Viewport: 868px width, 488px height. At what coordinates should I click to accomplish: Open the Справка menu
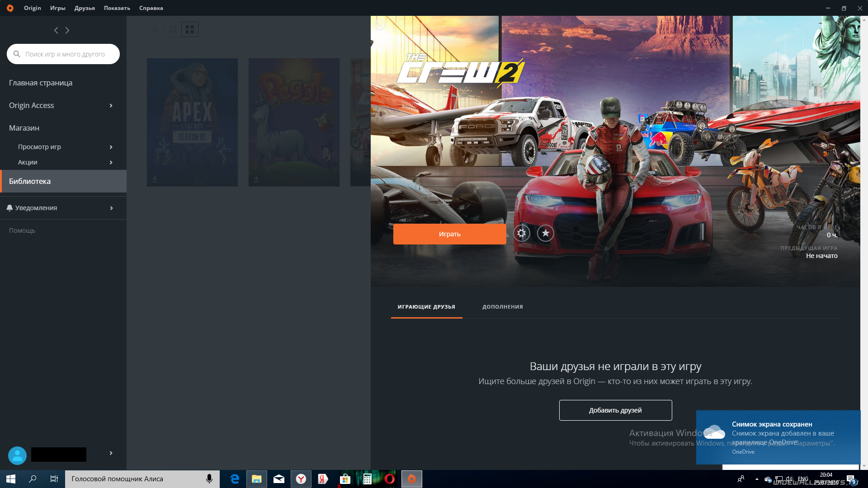click(151, 8)
